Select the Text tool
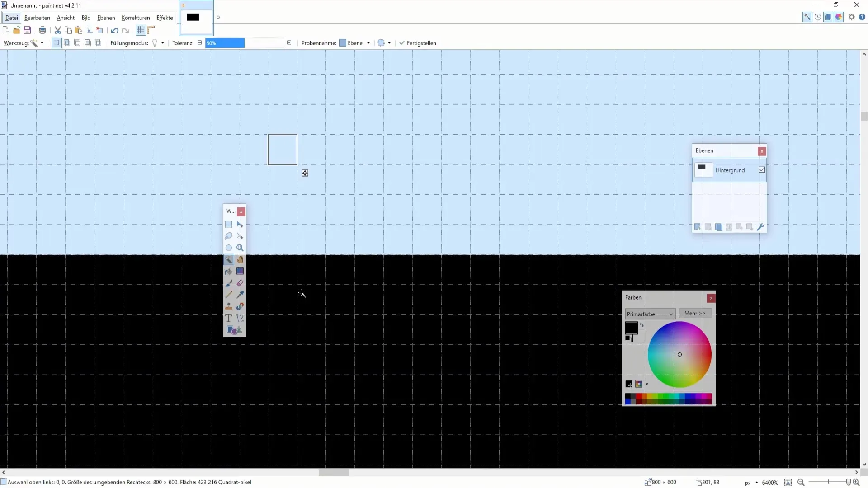Screen dimensions: 868x488 click(229, 318)
